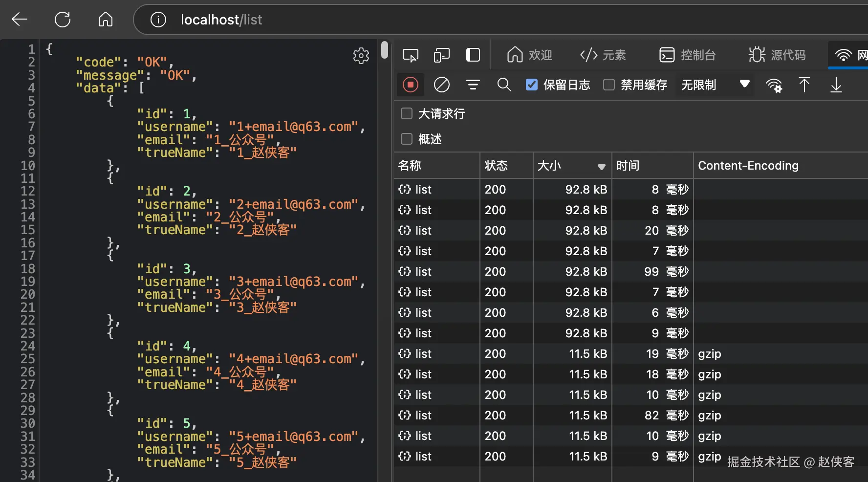The height and width of the screenshot is (482, 868).
Task: Select the gzip list request taking 18 毫秒
Action: coord(631,374)
